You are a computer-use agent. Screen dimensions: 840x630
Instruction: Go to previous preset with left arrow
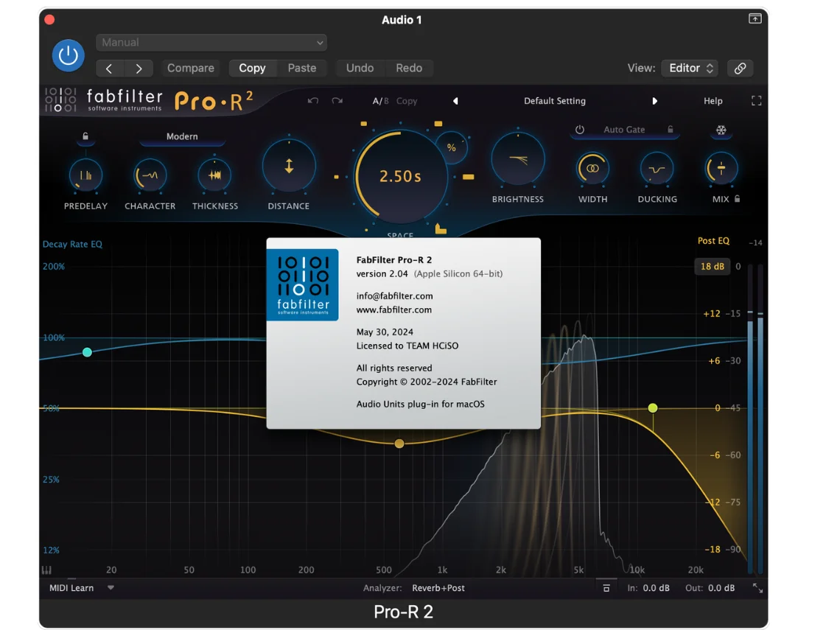tap(455, 101)
